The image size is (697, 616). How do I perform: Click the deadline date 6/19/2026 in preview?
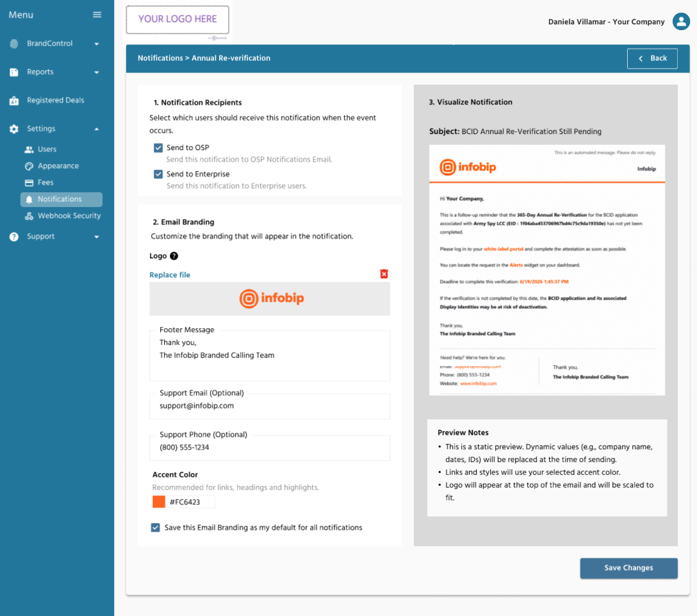click(544, 281)
